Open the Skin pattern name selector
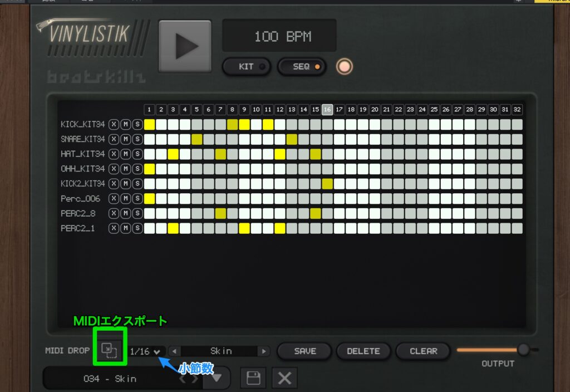 pyautogui.click(x=220, y=351)
